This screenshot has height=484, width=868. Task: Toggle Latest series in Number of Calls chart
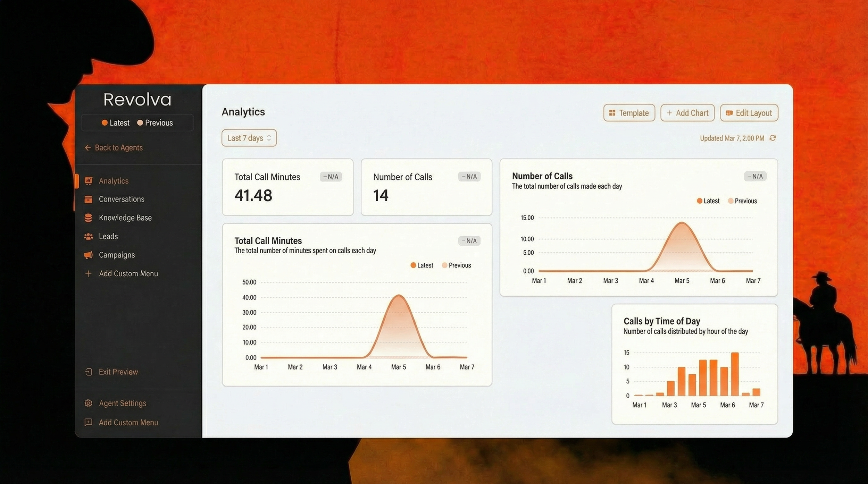708,201
